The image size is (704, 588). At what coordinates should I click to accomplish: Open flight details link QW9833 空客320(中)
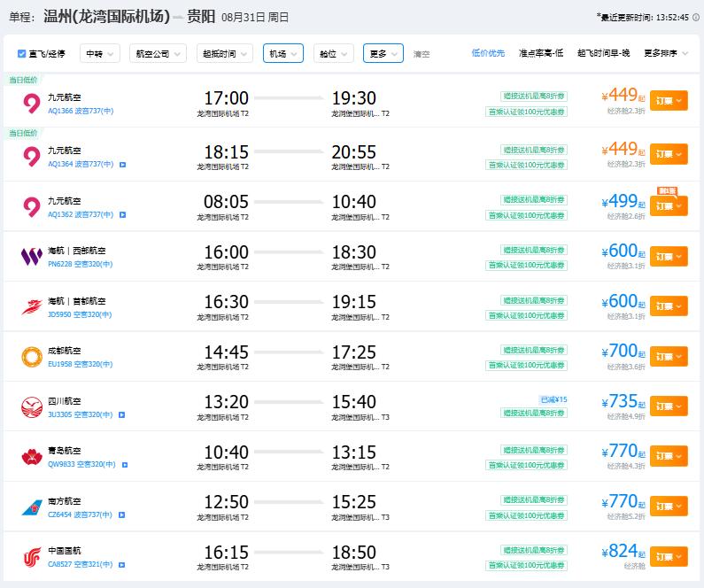(81, 464)
